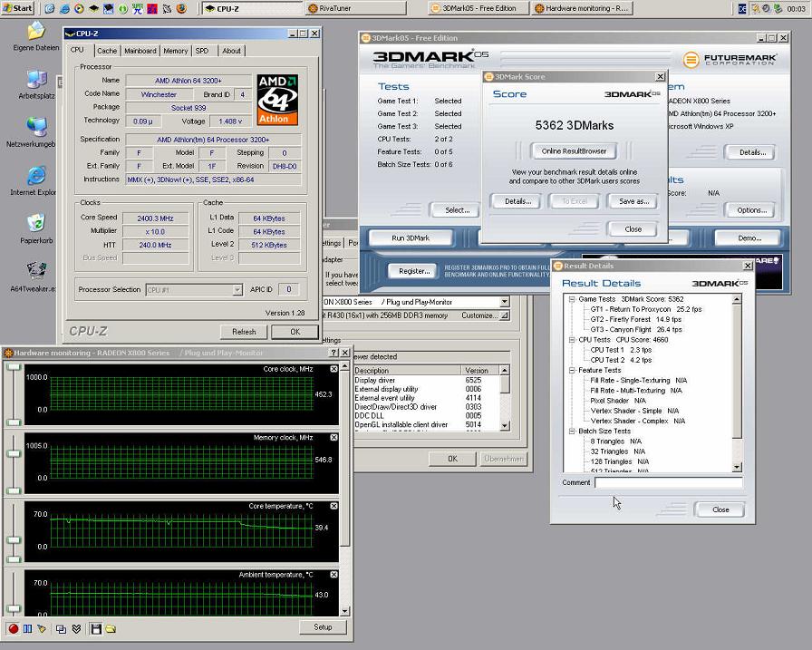Viewport: 812px width, 650px height.
Task: Click the help question mark in Hardware monitoring title
Action: coord(334,353)
